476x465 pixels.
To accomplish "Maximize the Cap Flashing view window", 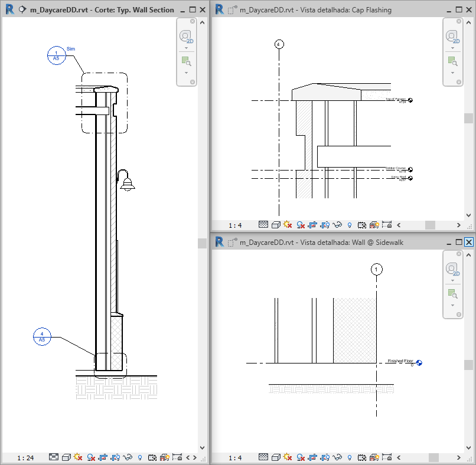I will 459,9.
